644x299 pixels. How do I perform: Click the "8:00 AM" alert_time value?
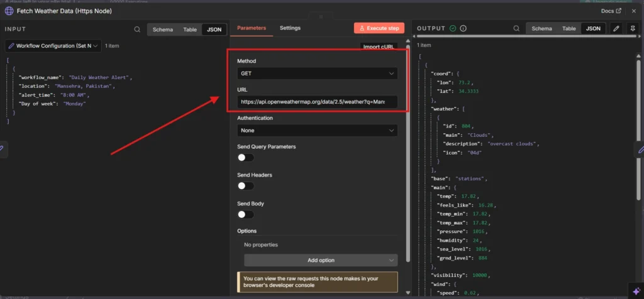(x=73, y=95)
